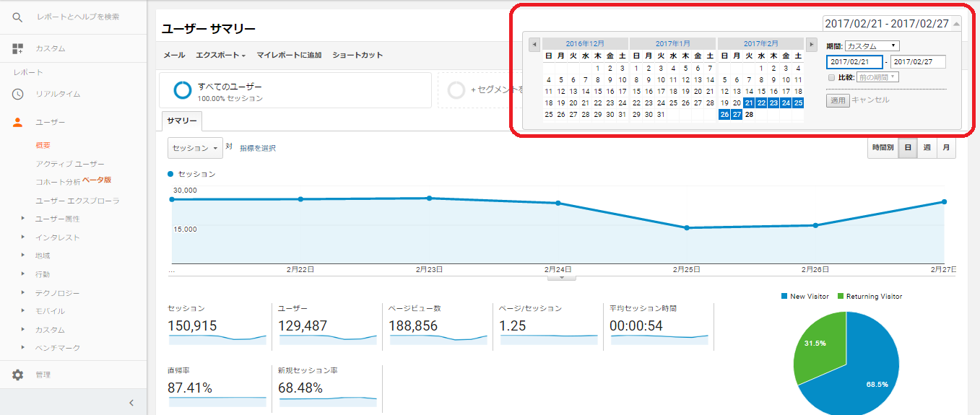Click the start date field 2017/02/21
980x415 pixels.
854,62
